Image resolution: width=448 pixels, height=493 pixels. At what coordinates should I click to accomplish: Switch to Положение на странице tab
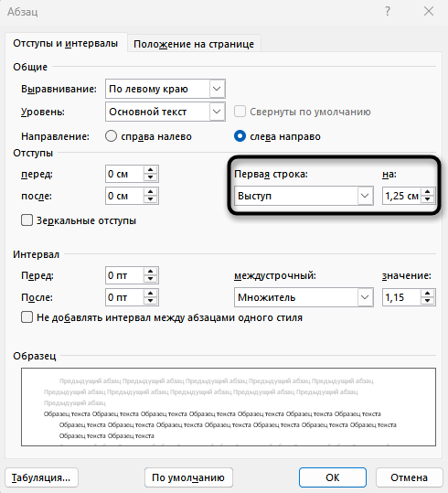[194, 44]
